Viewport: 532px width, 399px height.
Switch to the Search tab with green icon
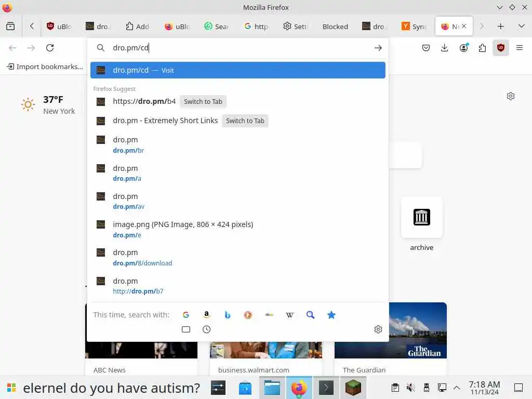pos(217,26)
